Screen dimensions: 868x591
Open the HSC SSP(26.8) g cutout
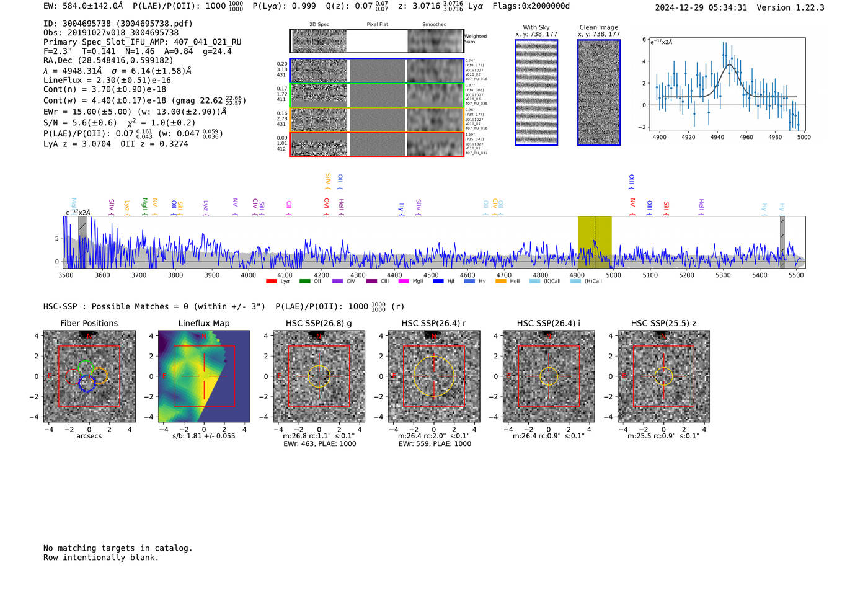pyautogui.click(x=319, y=376)
